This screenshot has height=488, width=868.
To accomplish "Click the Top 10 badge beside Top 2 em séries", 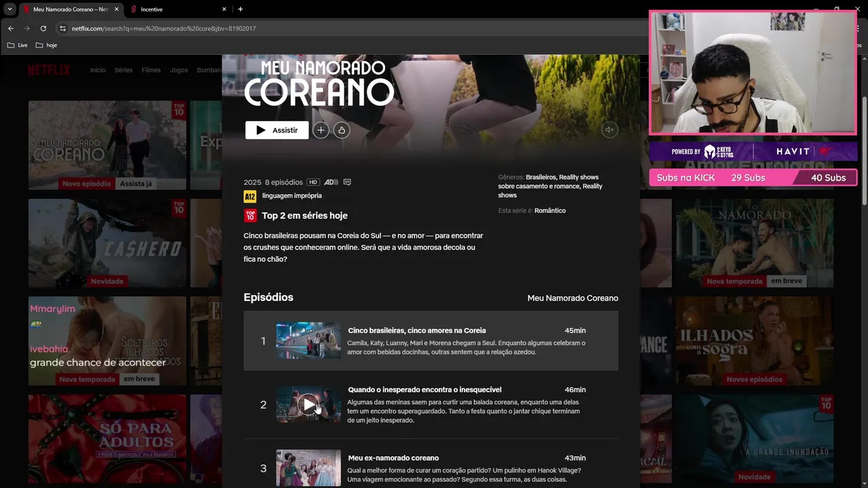I will tap(250, 216).
